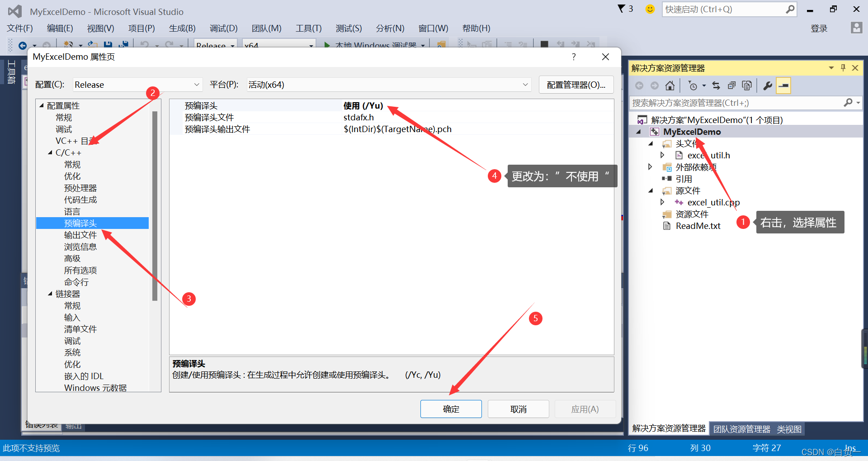Open Solution Explorer window position dropdown
Image resolution: width=868 pixels, height=461 pixels.
[831, 68]
